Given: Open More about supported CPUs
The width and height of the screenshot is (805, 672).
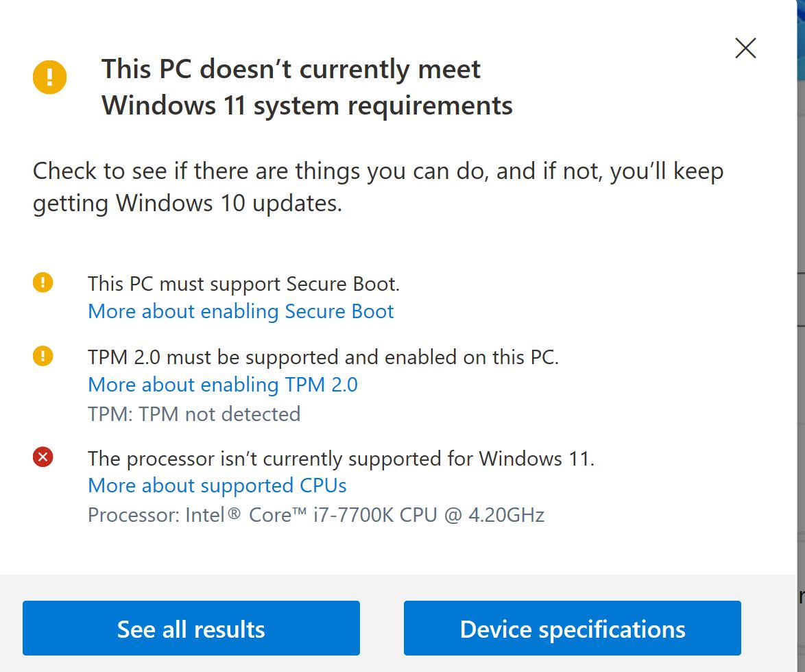Looking at the screenshot, I should click(217, 485).
